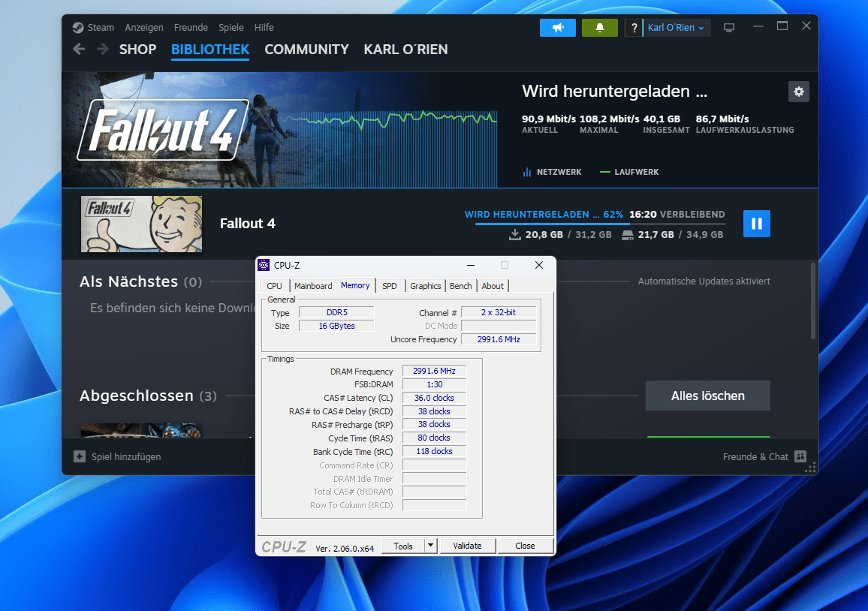The width and height of the screenshot is (868, 611).
Task: Switch to the Graphics tab in CPU-Z
Action: tap(426, 286)
